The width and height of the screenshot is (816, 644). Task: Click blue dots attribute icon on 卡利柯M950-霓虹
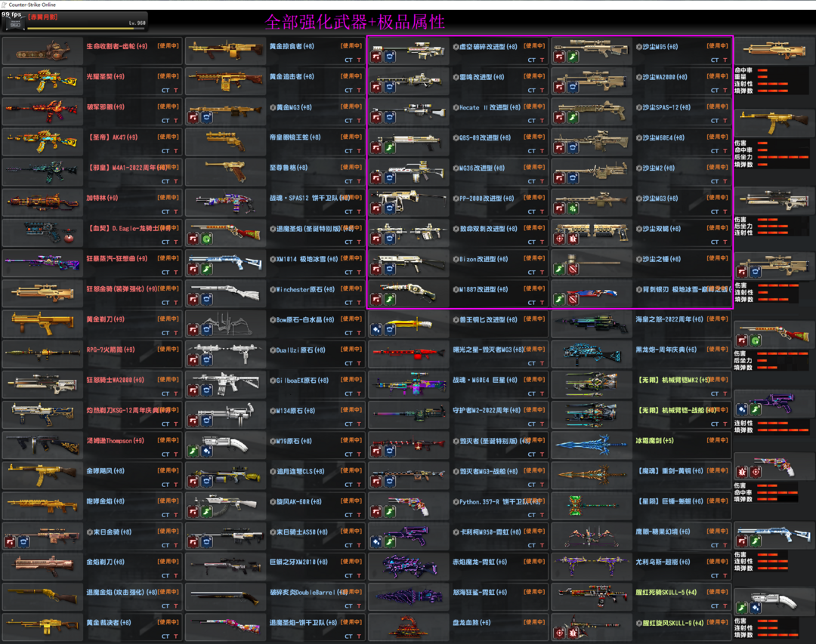(x=376, y=542)
